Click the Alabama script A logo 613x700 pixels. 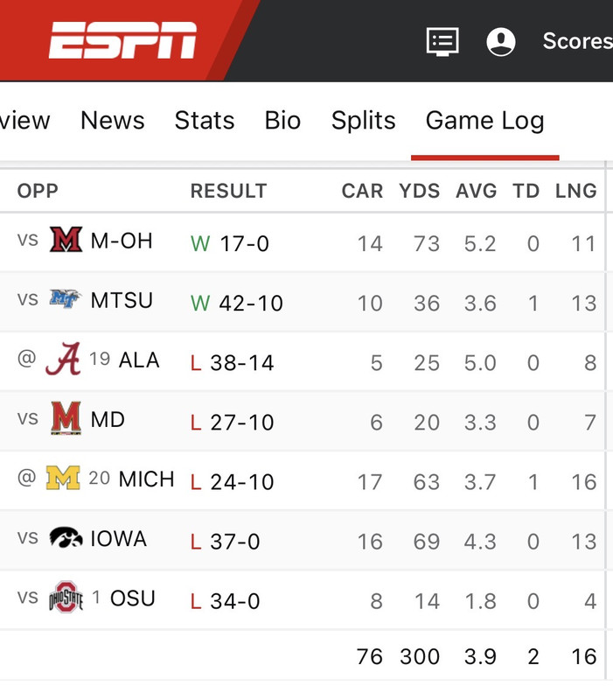tap(63, 359)
